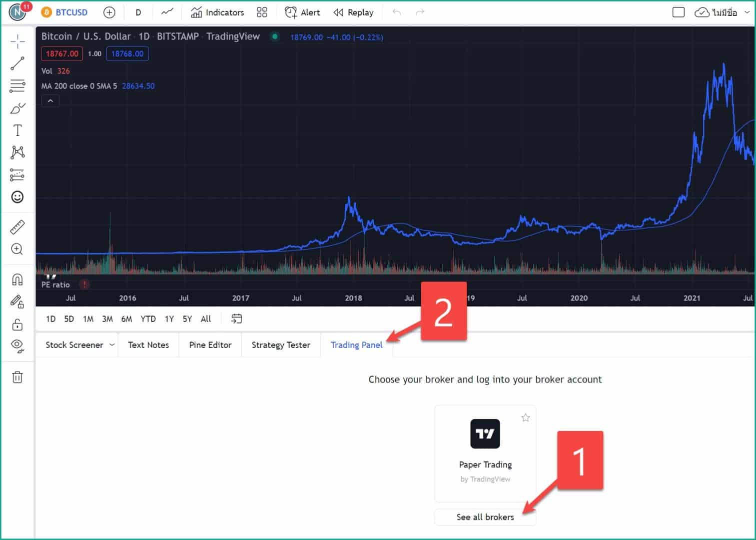Set date range to 1D

coord(51,319)
